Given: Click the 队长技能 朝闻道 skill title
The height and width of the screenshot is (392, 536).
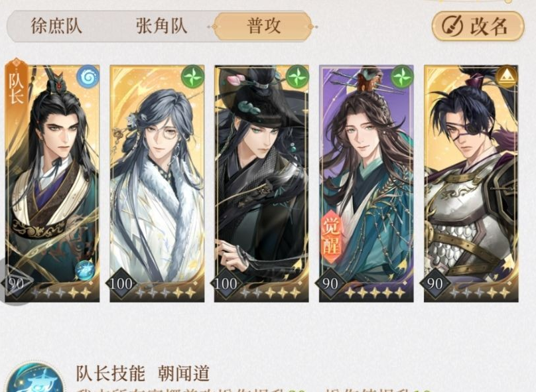Looking at the screenshot, I should [x=143, y=373].
